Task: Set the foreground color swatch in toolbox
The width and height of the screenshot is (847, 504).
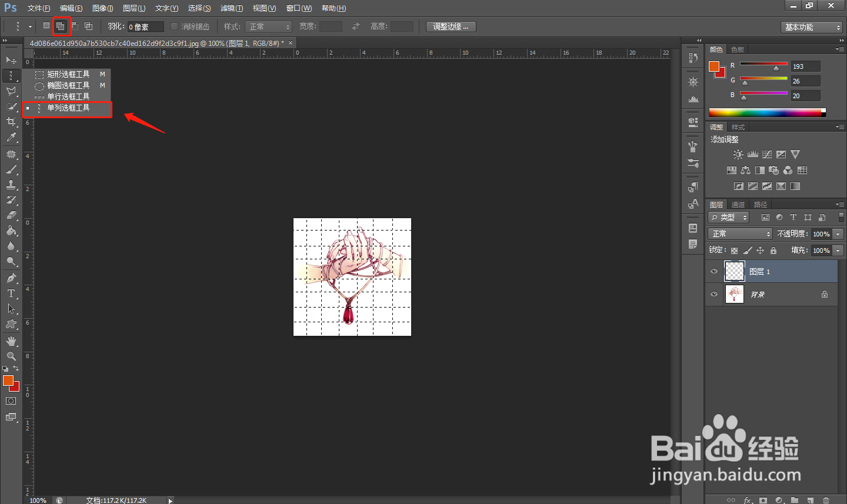Action: (8, 380)
